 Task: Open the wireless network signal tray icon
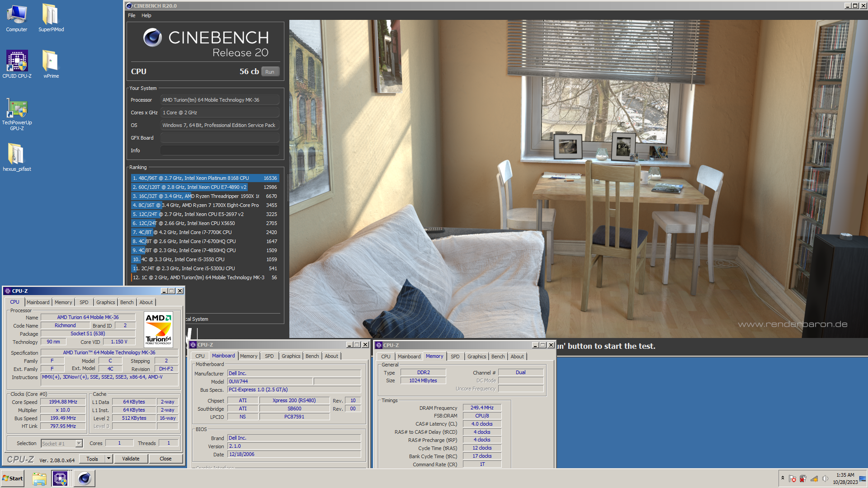tap(814, 479)
